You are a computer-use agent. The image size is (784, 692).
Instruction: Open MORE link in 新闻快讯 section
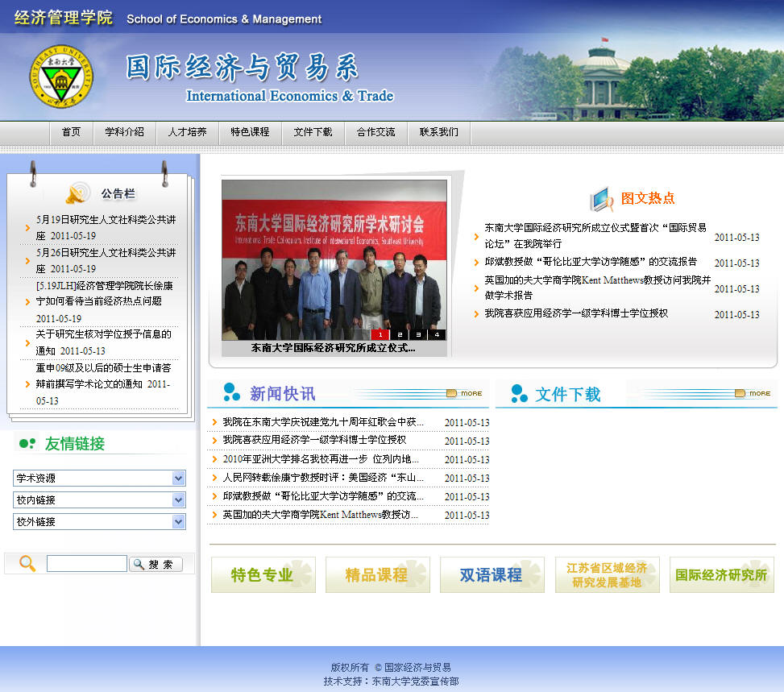pos(464,393)
